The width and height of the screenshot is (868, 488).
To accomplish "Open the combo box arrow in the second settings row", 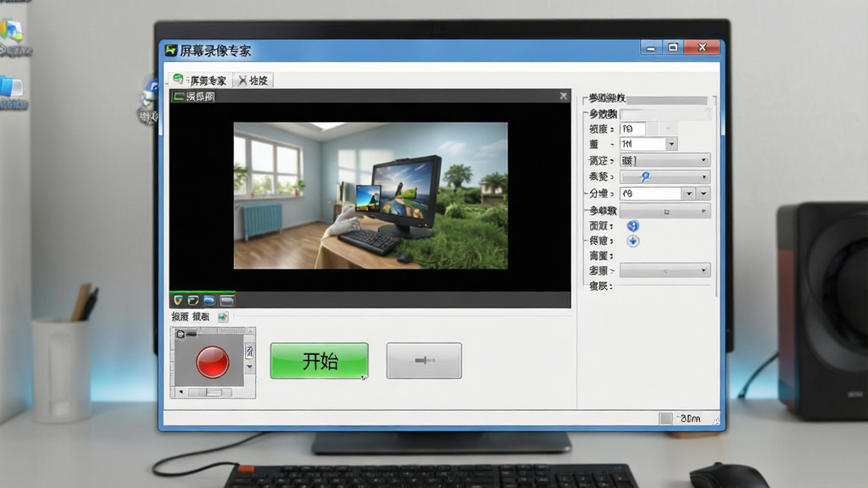I will tap(671, 144).
